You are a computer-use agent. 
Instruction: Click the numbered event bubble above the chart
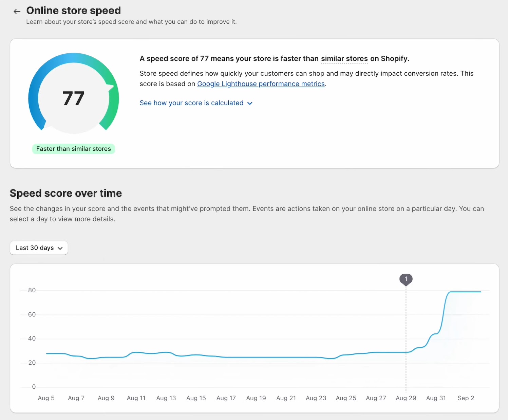[406, 279]
